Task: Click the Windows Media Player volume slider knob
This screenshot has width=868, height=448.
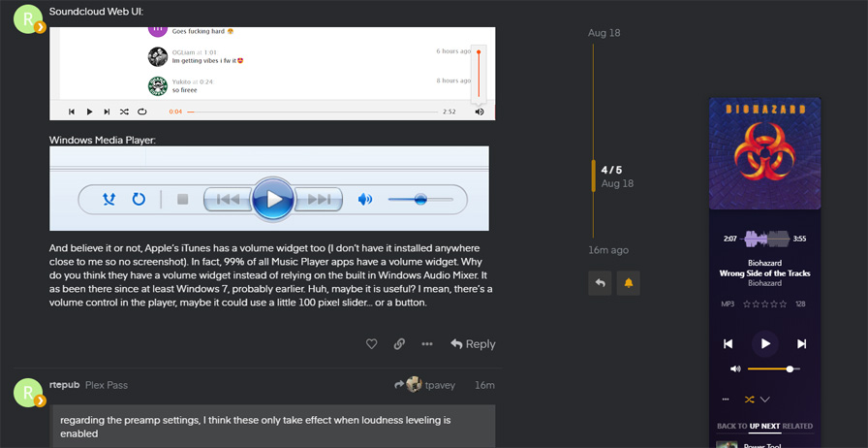Action: coord(420,199)
